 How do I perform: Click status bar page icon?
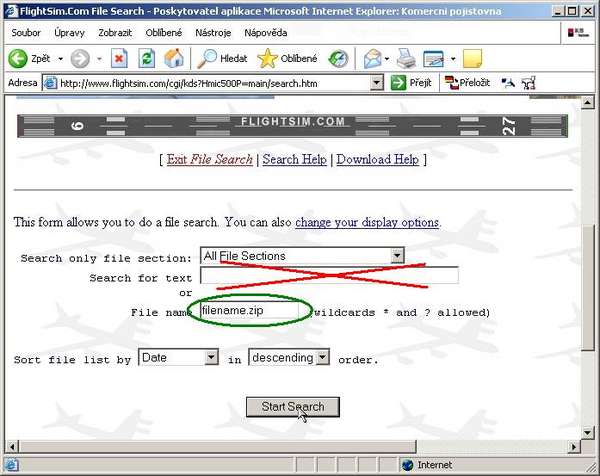tap(11, 465)
